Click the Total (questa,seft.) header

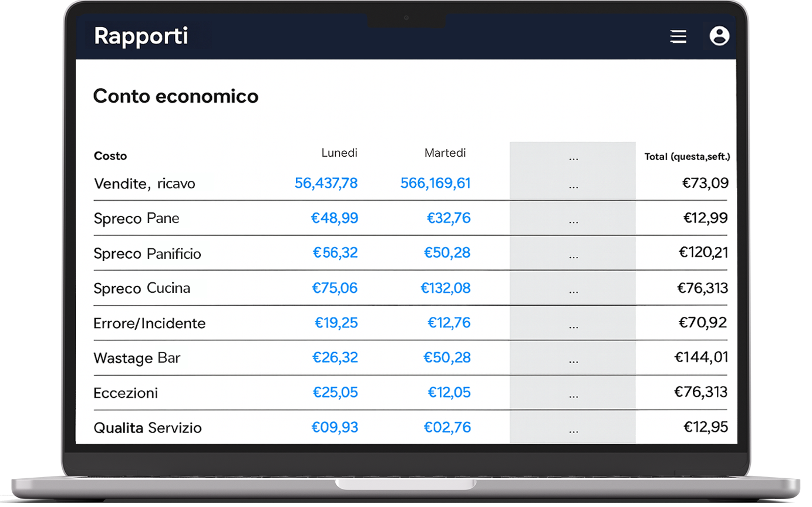click(687, 157)
